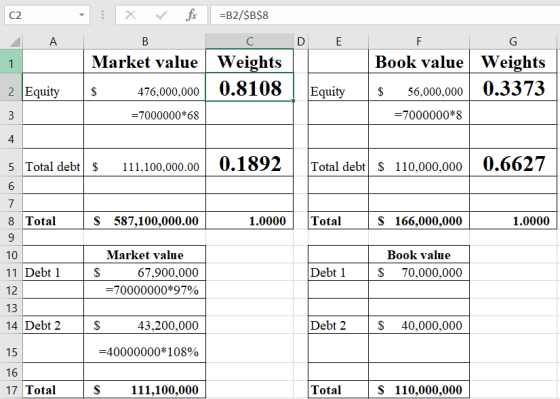Image resolution: width=560 pixels, height=399 pixels.
Task: Click 'Book value' heading in cell F1
Action: click(x=419, y=62)
